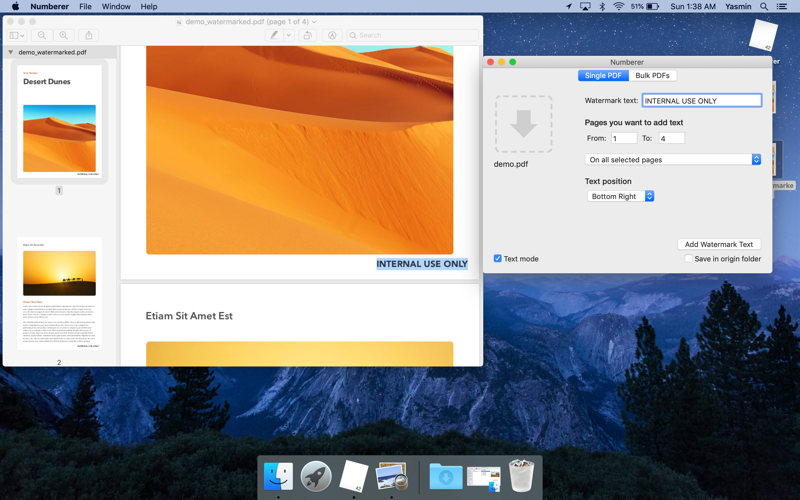The image size is (800, 500).
Task: Select the page 2 thumbnail in sidebar
Action: coord(59,293)
